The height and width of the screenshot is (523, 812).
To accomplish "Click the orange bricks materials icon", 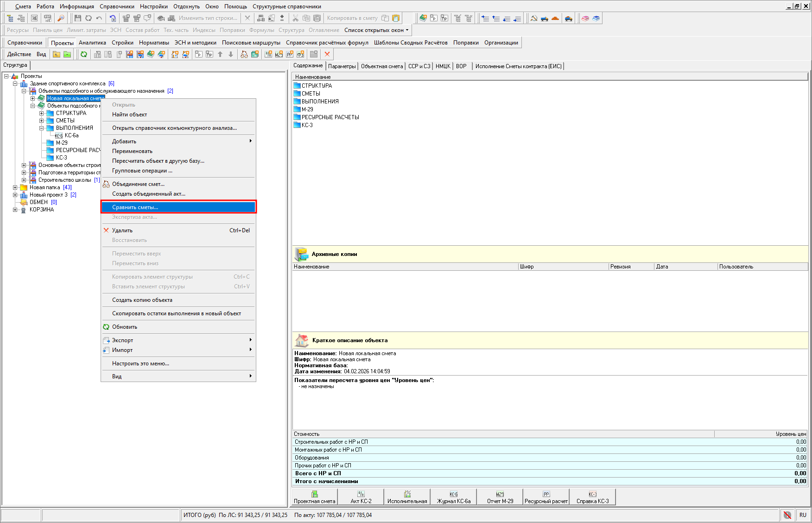I will pos(555,18).
